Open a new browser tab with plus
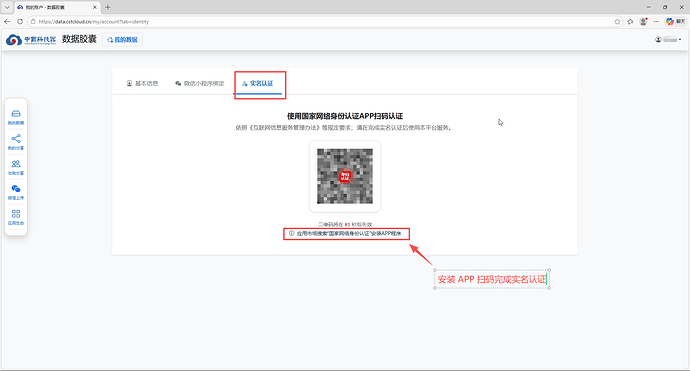The width and height of the screenshot is (690, 371). pyautogui.click(x=107, y=7)
